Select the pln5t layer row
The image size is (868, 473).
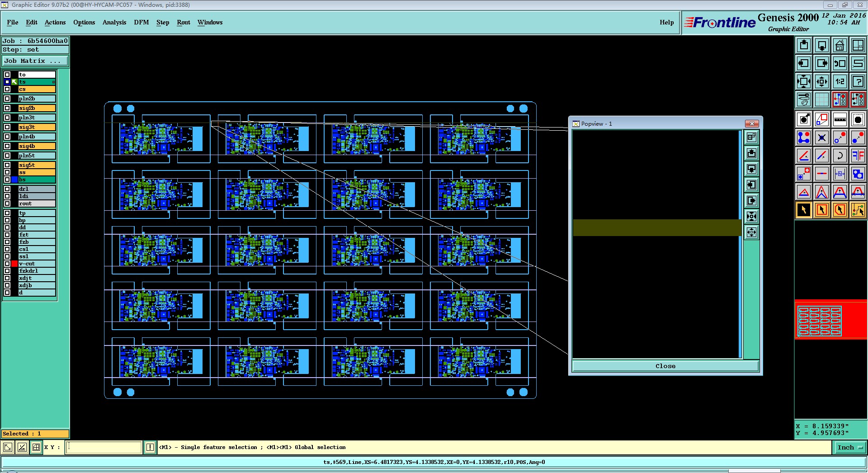(37, 156)
